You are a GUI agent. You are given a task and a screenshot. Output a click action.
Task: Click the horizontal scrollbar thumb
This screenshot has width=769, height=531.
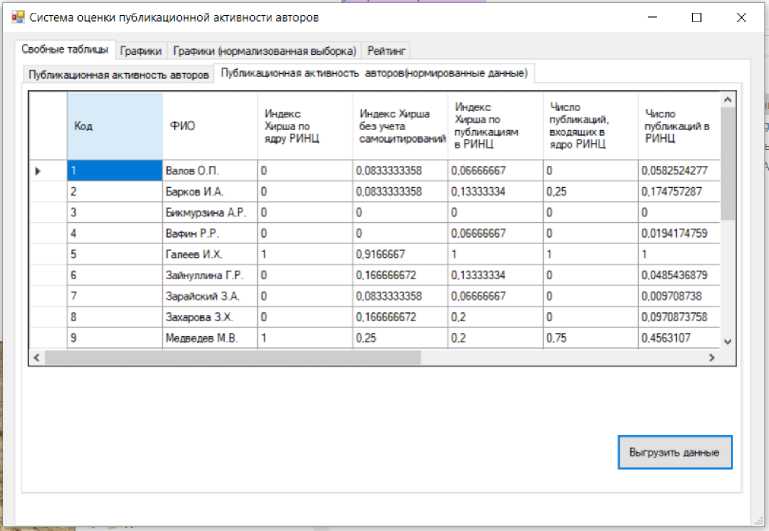[232, 358]
